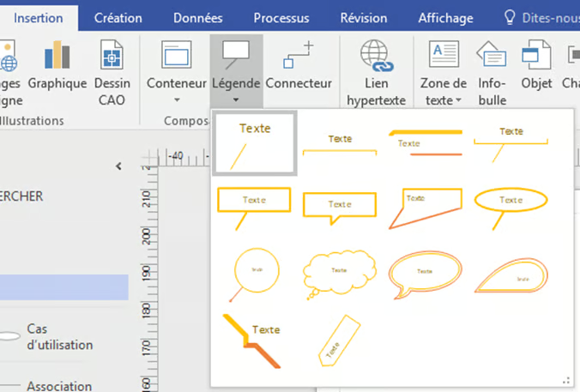This screenshot has height=392, width=580.
Task: Pick the orange zigzag line callout
Action: 253,341
